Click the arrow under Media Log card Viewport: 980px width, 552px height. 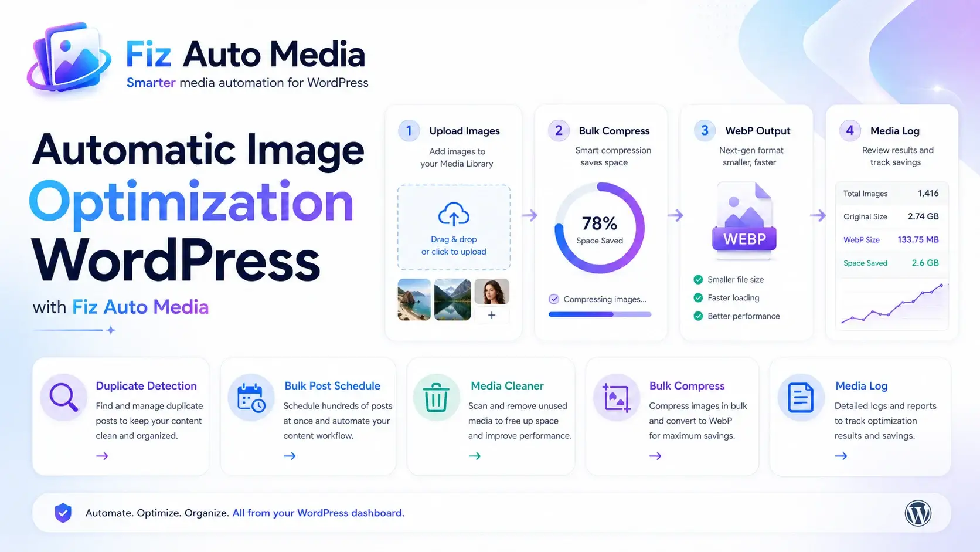coord(841,456)
